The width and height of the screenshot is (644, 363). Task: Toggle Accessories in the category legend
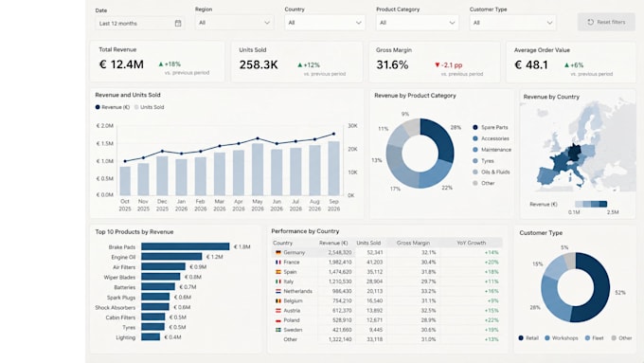coord(491,138)
